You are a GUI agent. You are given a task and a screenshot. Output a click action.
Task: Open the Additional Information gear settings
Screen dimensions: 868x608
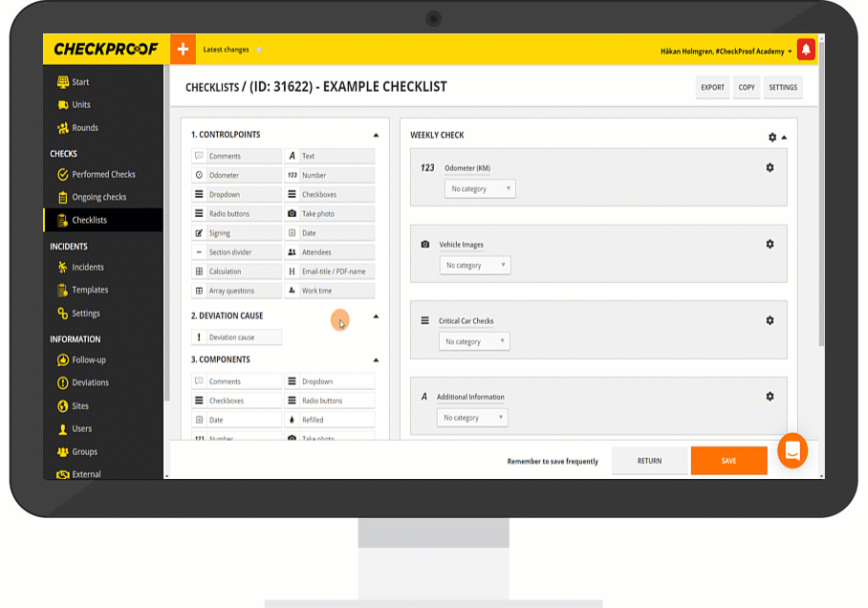(770, 396)
